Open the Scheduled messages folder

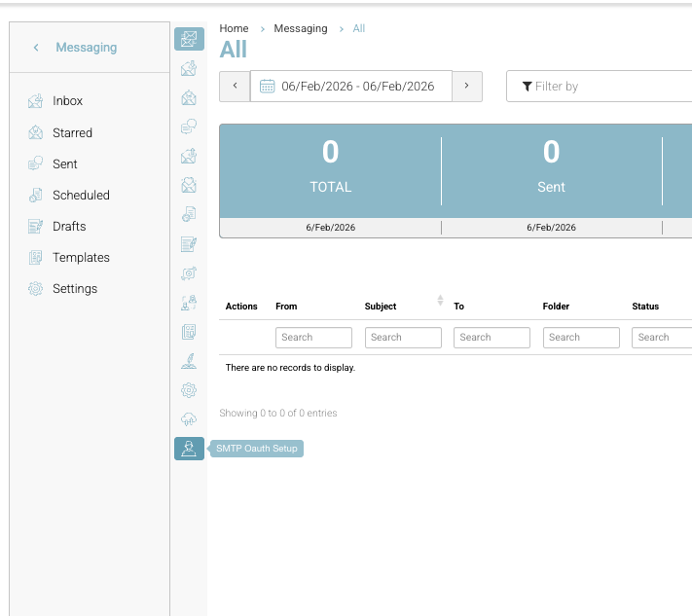click(81, 195)
